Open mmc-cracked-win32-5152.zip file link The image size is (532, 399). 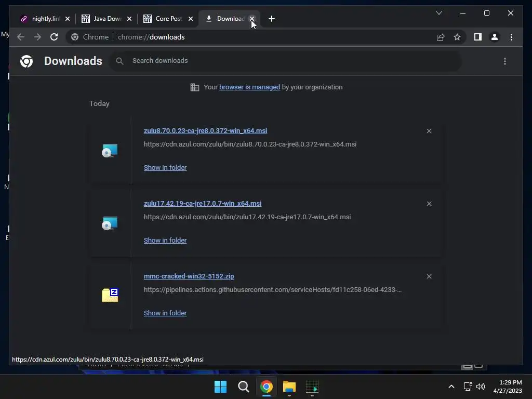(x=189, y=276)
